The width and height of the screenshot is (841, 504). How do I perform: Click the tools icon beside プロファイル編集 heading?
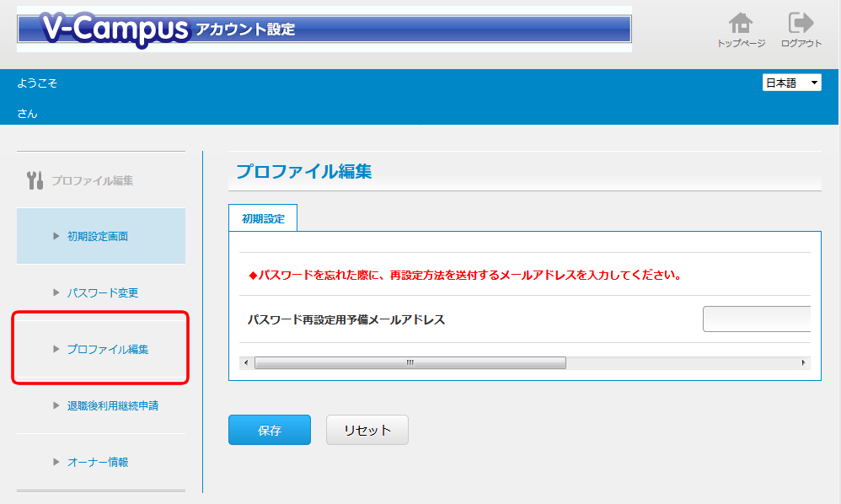[x=35, y=180]
